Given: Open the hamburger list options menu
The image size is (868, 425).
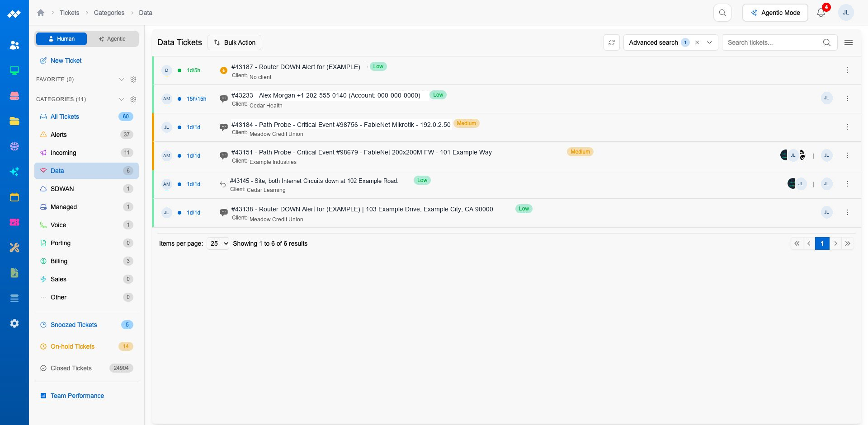Looking at the screenshot, I should 849,42.
